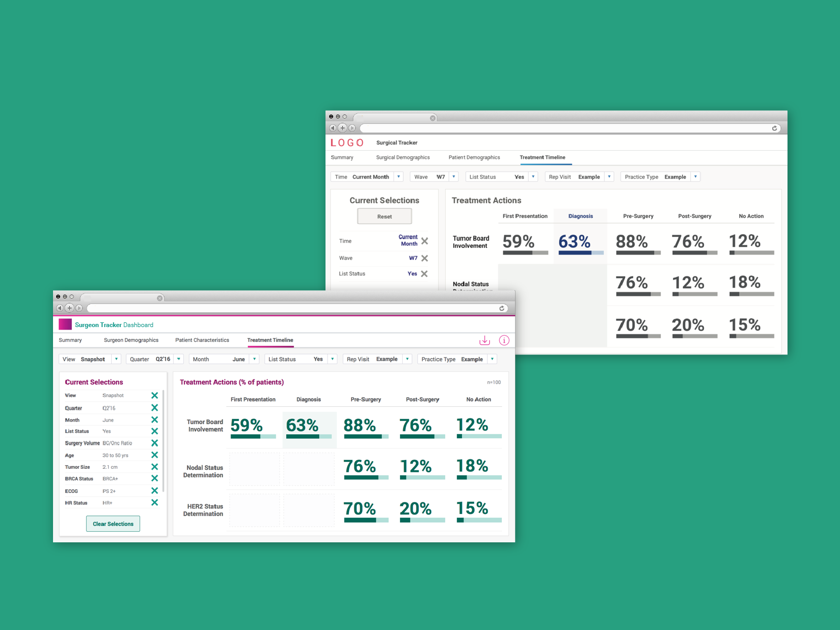840x630 pixels.
Task: Go forward in front browser window
Action: click(x=79, y=308)
